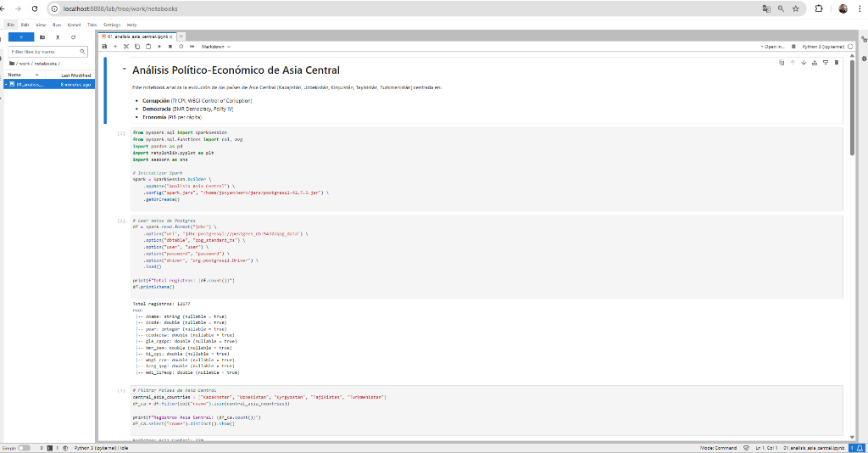The width and height of the screenshot is (868, 453).
Task: Click the 'work' breadcrumb link
Action: coord(25,64)
